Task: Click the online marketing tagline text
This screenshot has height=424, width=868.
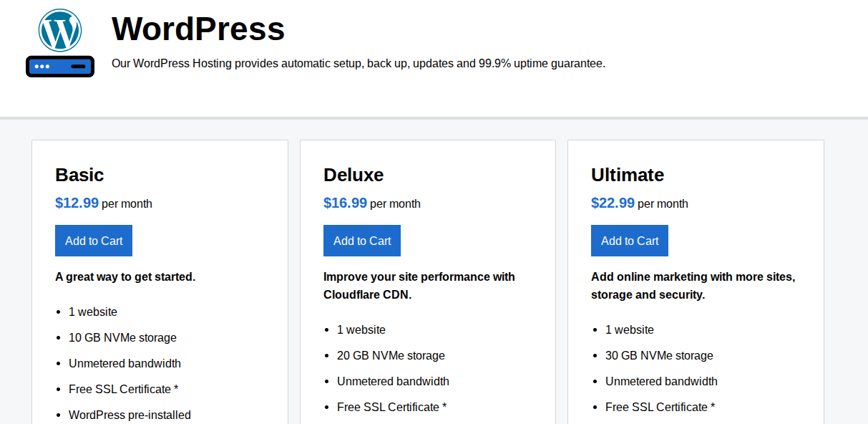Action: click(693, 286)
